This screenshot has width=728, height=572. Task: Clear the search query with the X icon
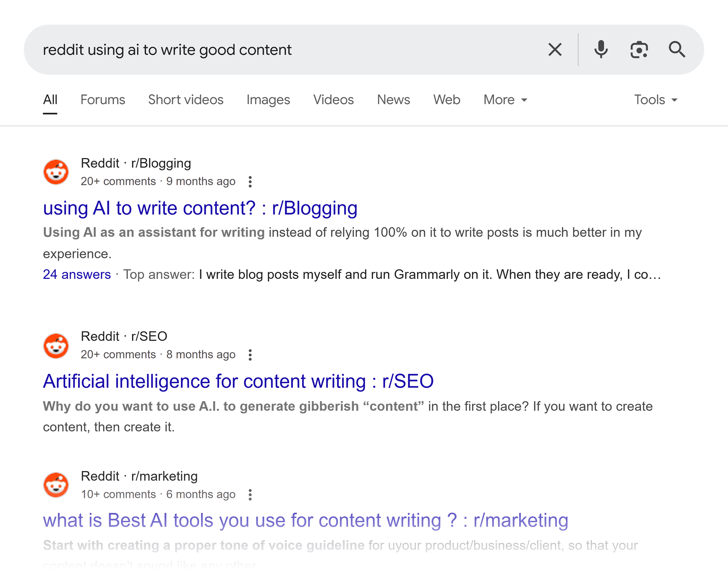point(555,49)
